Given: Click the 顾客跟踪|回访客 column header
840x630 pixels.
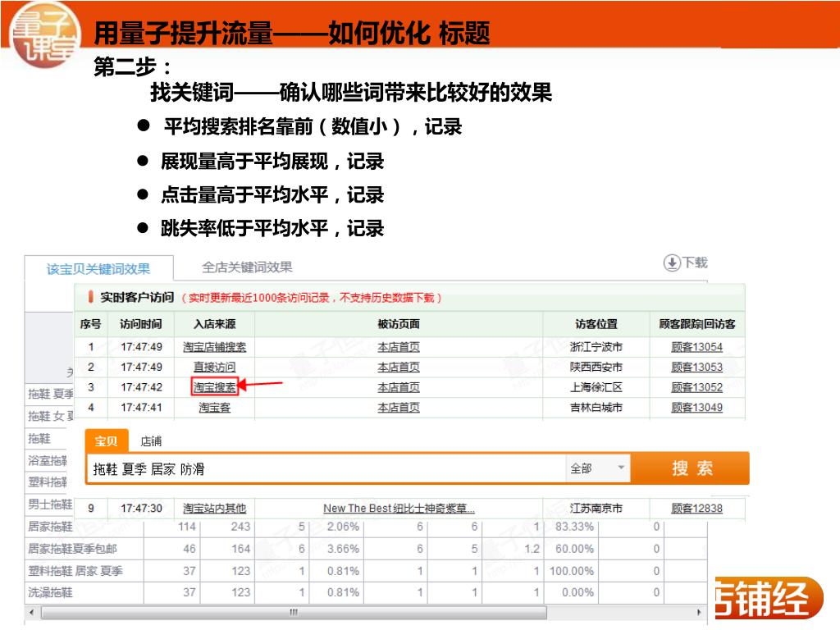Looking at the screenshot, I should [697, 324].
